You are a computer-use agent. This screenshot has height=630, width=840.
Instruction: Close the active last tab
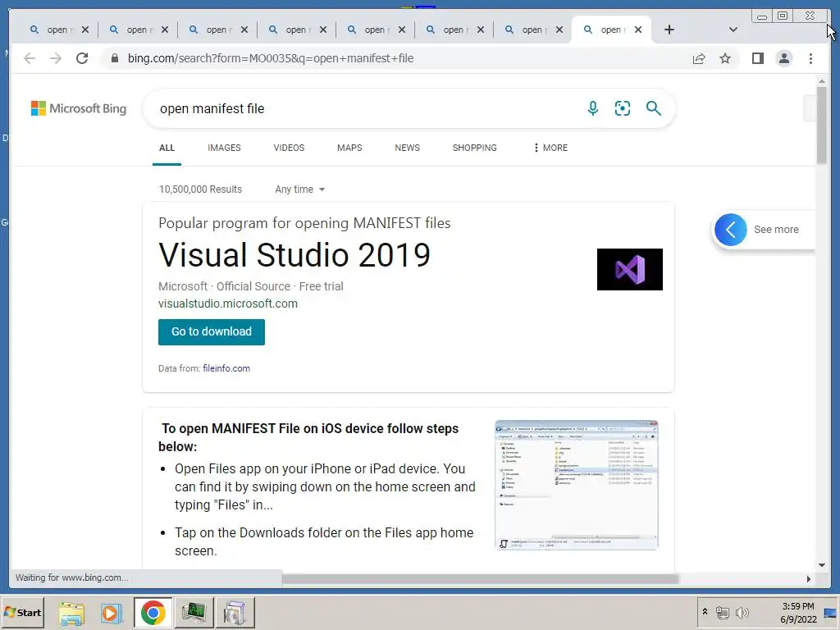coord(638,30)
